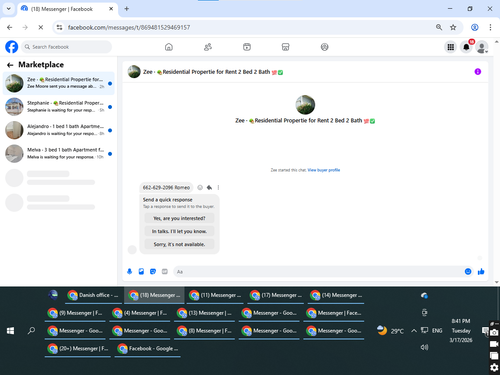Open more options for Romeo message
500x375 pixels.
pos(218,188)
